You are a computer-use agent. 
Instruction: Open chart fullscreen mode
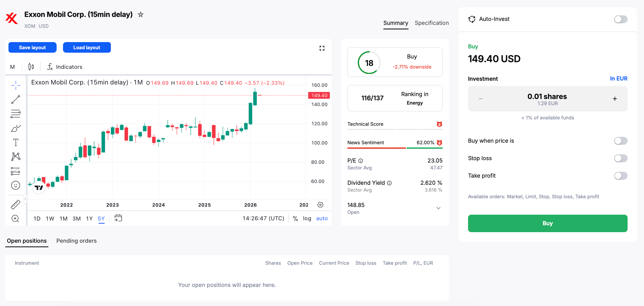pos(322,48)
